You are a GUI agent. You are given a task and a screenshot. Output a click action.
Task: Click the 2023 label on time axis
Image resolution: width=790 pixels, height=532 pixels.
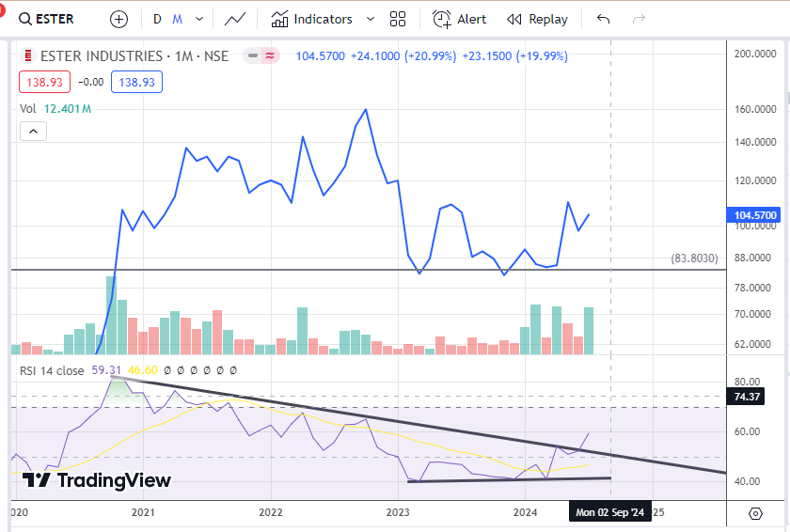click(398, 512)
